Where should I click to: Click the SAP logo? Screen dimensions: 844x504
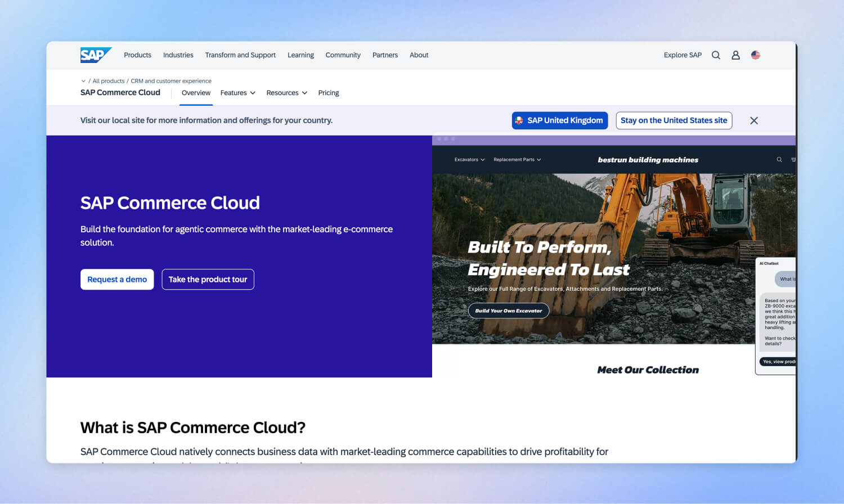[x=96, y=55]
